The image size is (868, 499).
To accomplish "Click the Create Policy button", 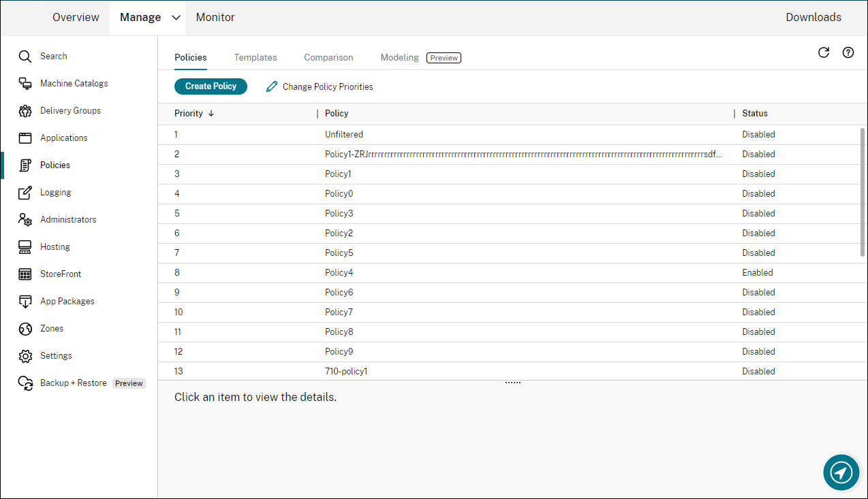I will click(211, 86).
